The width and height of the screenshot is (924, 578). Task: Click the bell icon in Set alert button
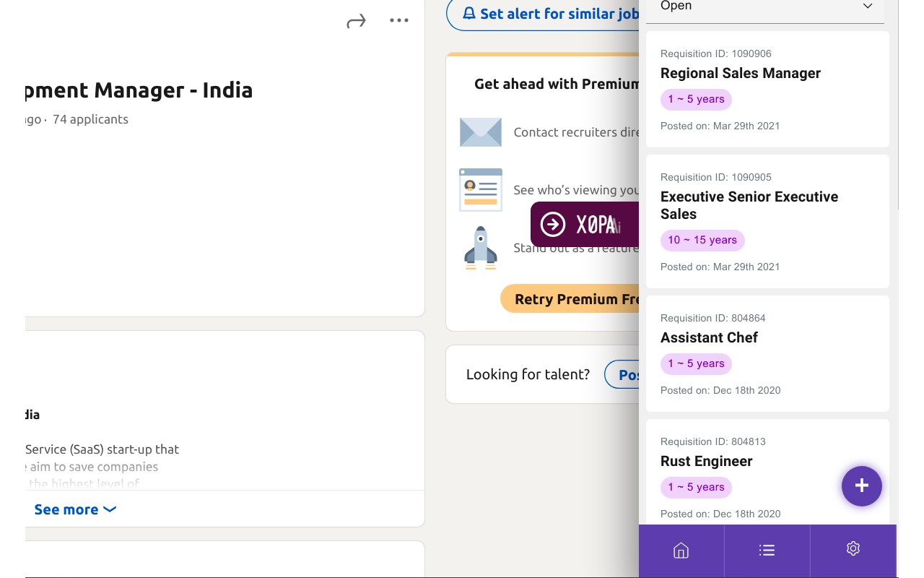tap(469, 14)
